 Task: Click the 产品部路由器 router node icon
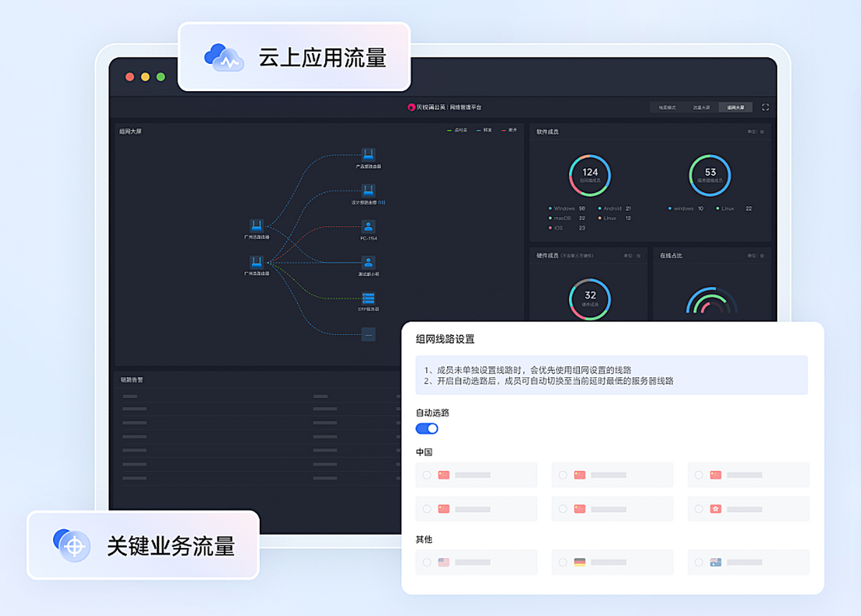click(x=368, y=155)
